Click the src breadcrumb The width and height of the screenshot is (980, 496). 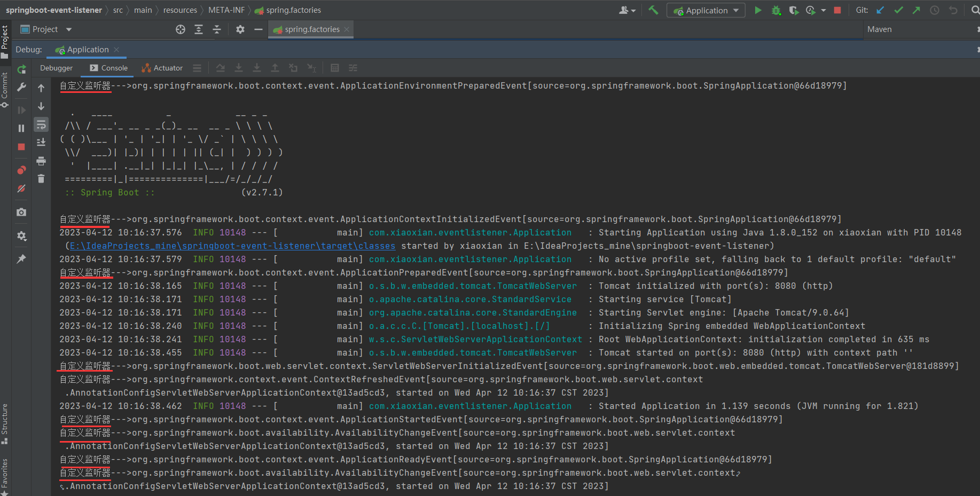tap(118, 10)
